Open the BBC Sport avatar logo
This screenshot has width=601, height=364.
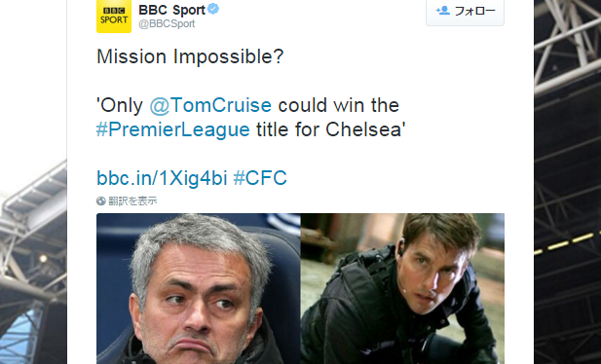(114, 17)
